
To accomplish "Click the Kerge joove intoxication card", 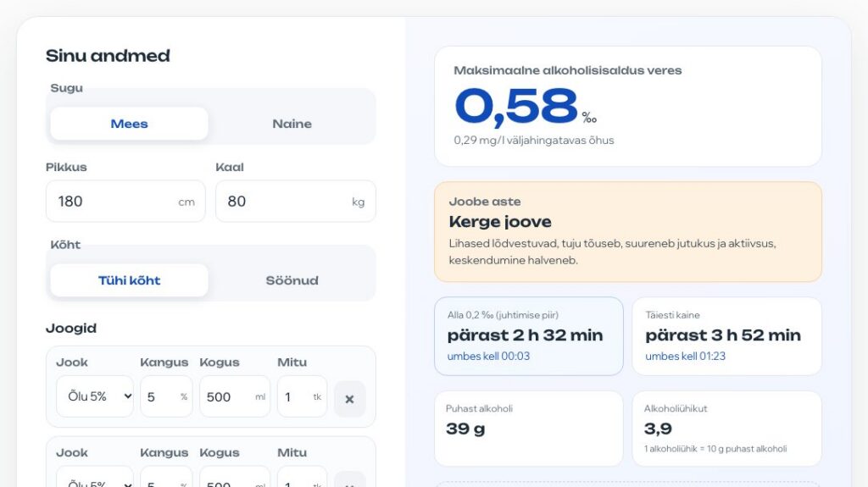I will coord(628,232).
